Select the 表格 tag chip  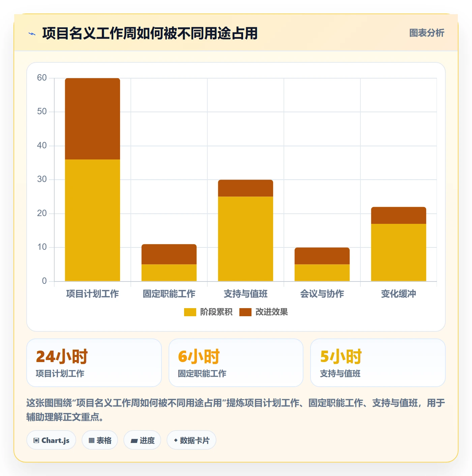click(100, 440)
